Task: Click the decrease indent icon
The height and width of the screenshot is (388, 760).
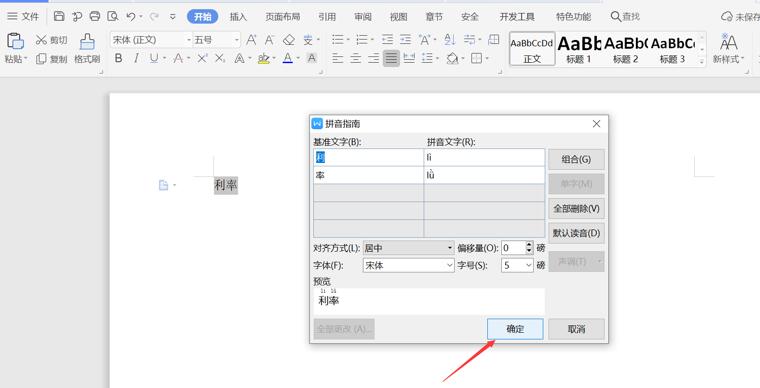Action: (387, 40)
